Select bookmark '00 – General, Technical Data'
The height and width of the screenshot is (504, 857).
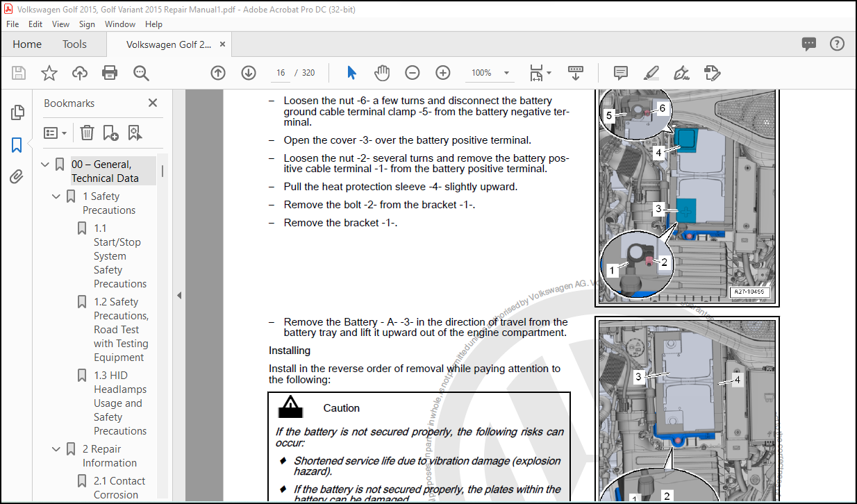point(105,171)
